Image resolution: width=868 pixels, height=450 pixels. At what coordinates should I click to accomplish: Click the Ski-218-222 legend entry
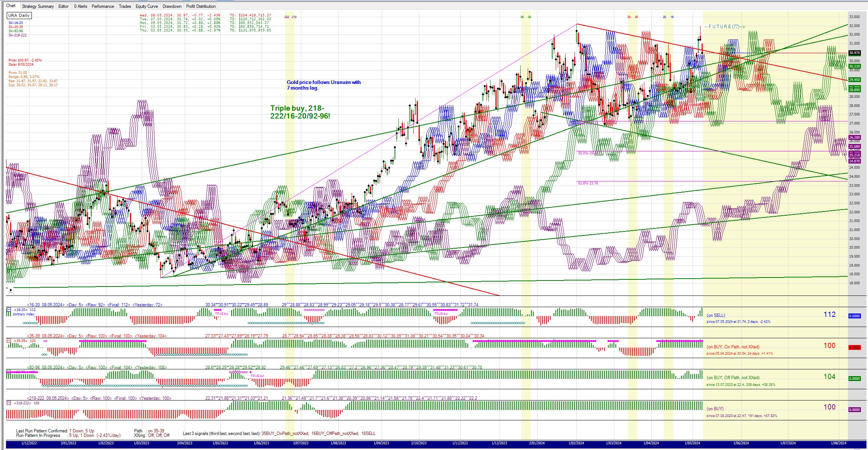tap(18, 35)
